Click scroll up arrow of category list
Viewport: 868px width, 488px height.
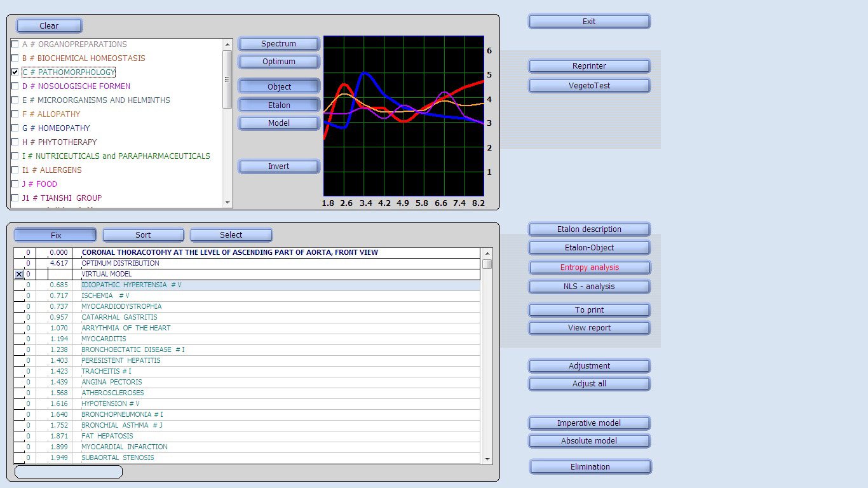click(x=227, y=44)
